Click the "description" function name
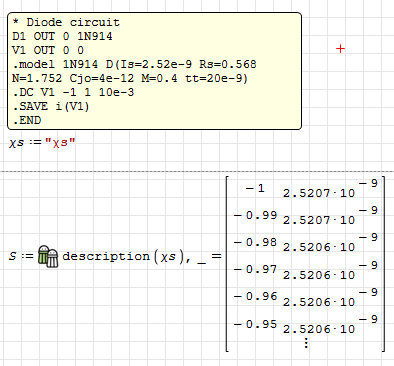394x366 pixels. click(x=106, y=256)
